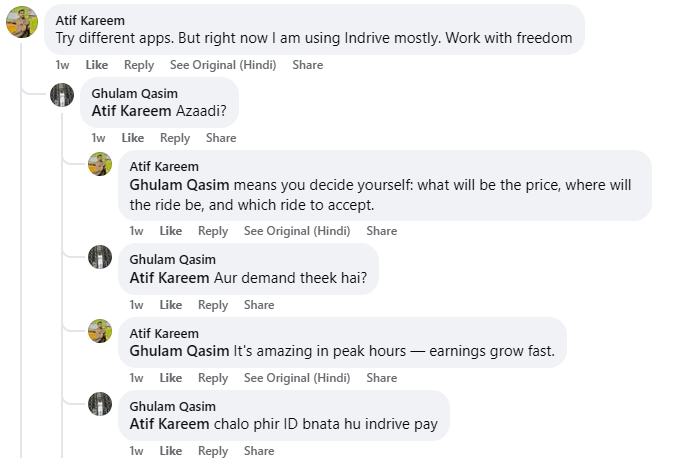Screen dimensions: 674x458
Task: Like the 'Aur demand theek hai?' reply
Action: 171,305
